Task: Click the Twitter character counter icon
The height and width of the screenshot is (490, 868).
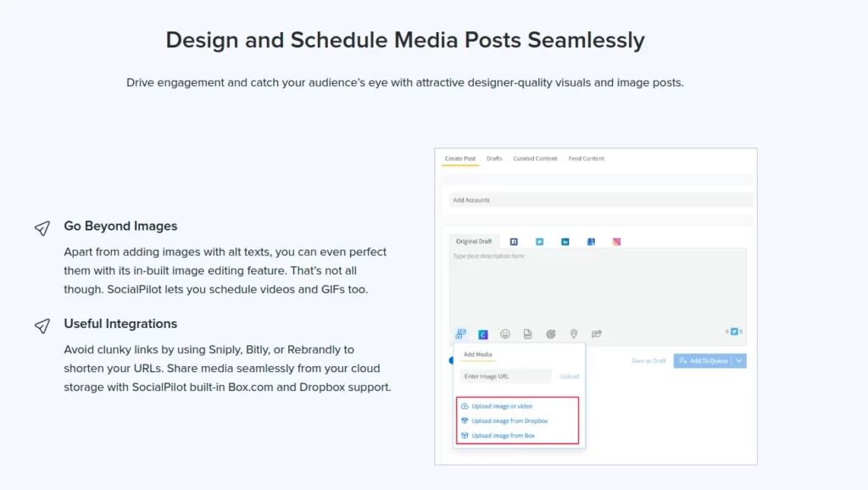Action: click(x=734, y=331)
